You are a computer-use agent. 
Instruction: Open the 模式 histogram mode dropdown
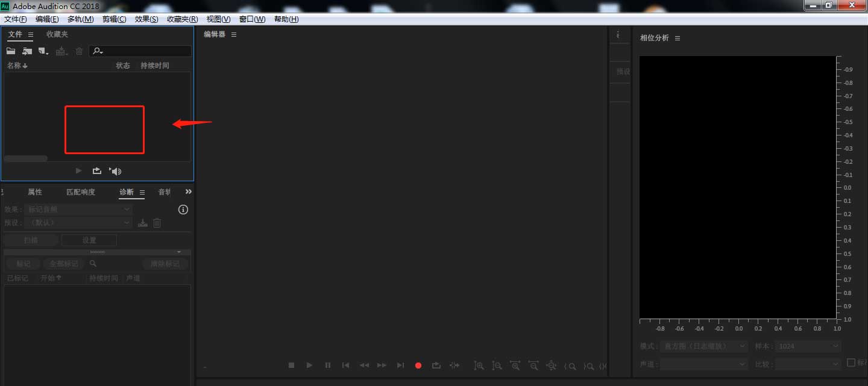(703, 346)
